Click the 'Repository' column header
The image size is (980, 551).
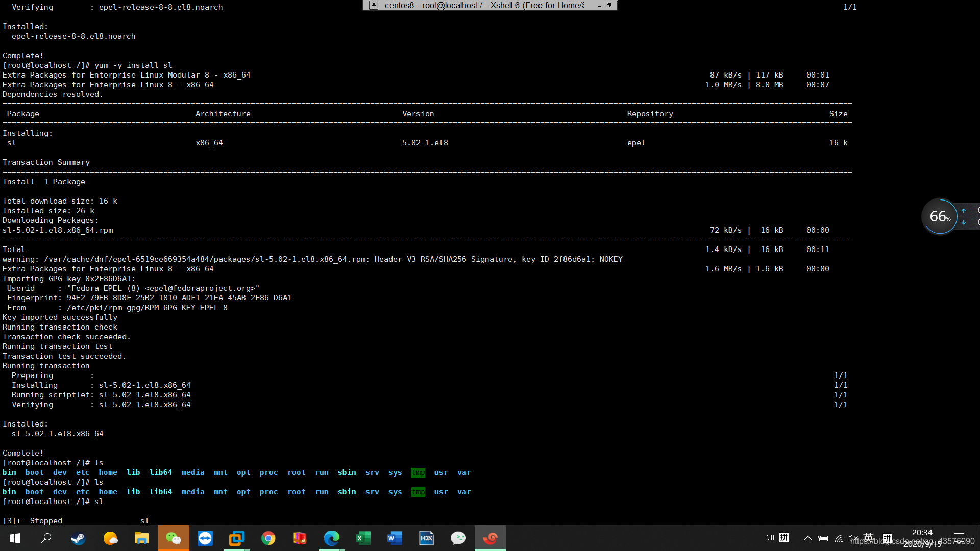click(650, 114)
